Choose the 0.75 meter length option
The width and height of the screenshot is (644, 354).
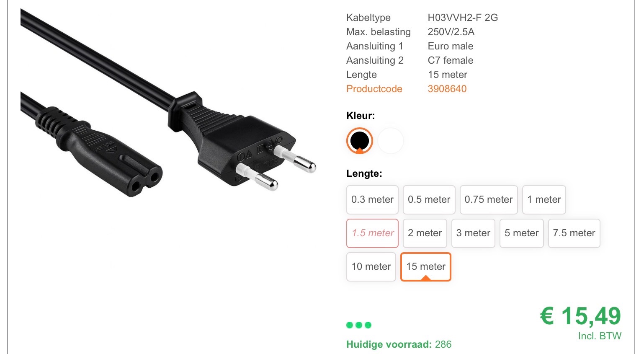point(489,200)
